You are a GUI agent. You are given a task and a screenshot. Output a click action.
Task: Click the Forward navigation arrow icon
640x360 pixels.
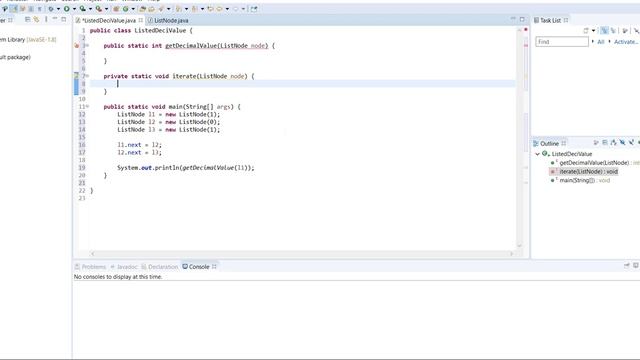point(236,9)
